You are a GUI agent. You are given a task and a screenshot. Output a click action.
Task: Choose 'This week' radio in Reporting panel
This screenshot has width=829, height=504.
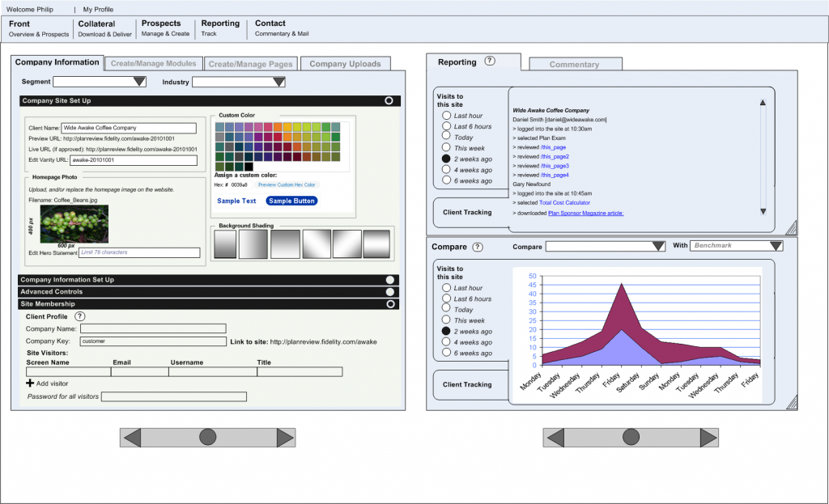click(446, 148)
